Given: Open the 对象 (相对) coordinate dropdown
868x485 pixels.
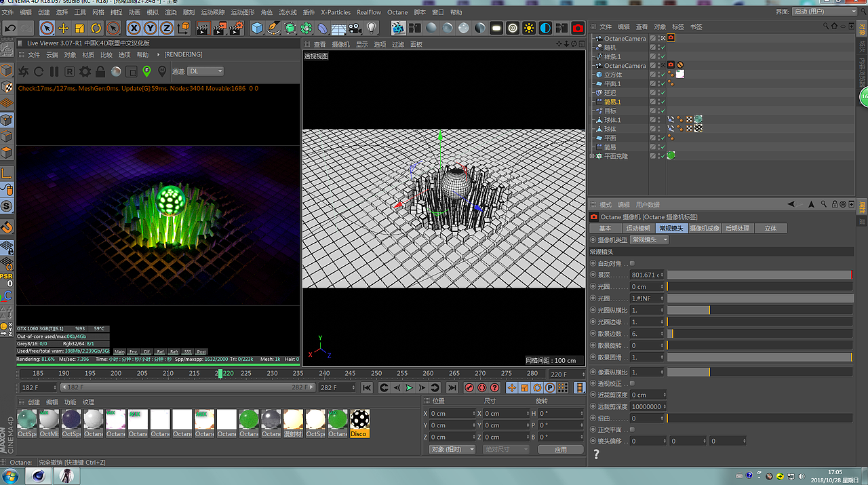Looking at the screenshot, I should 452,449.
